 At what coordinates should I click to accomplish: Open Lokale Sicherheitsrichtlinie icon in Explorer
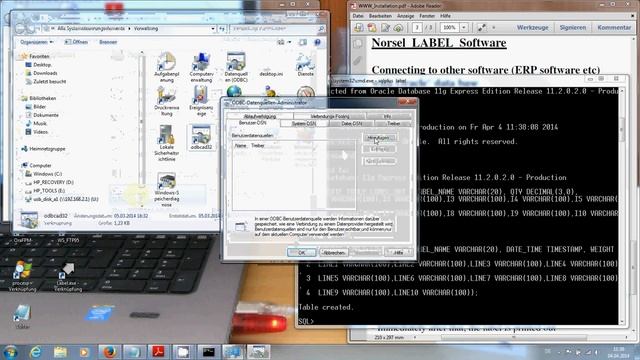click(167, 143)
